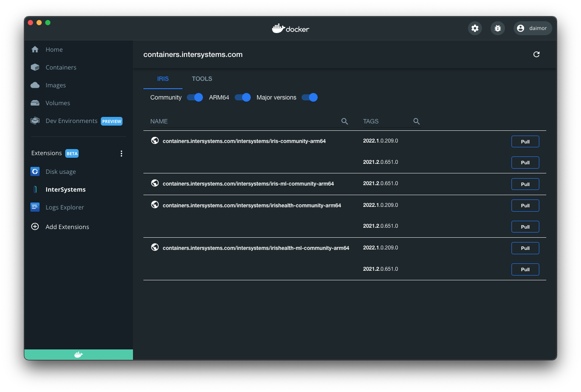Click the Home icon in sidebar
The width and height of the screenshot is (581, 392).
click(x=35, y=50)
